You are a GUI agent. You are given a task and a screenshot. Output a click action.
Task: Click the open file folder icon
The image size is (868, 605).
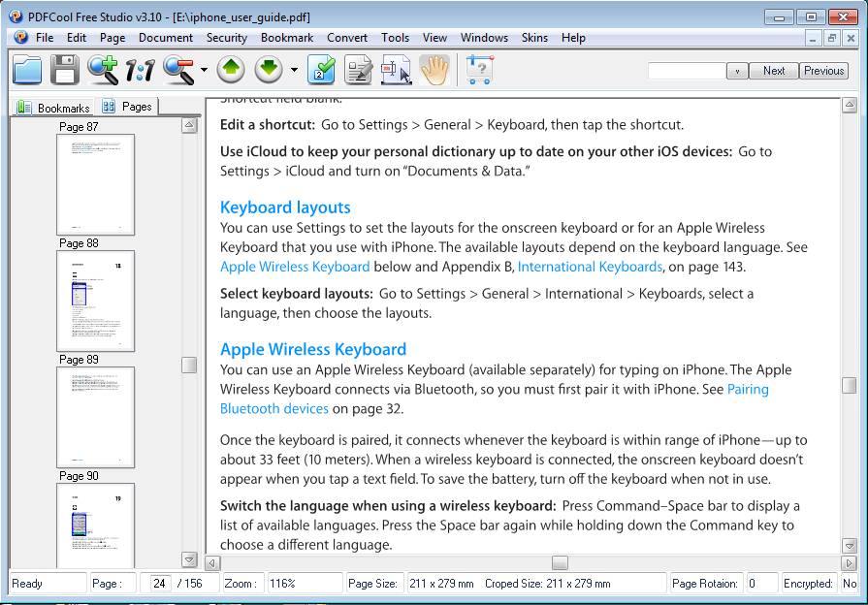[x=27, y=70]
